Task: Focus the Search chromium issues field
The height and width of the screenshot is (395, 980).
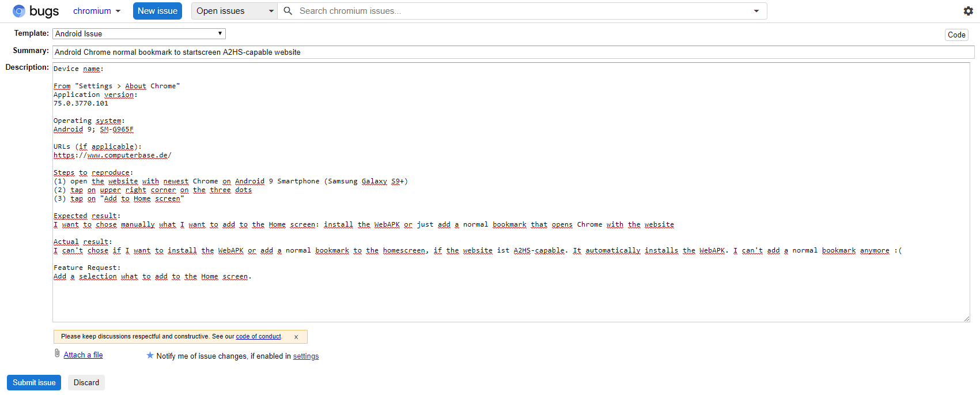Action: click(521, 11)
